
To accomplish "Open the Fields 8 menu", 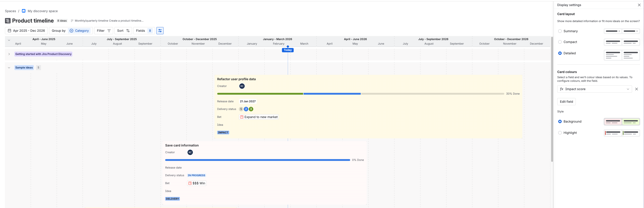I will pos(144,30).
